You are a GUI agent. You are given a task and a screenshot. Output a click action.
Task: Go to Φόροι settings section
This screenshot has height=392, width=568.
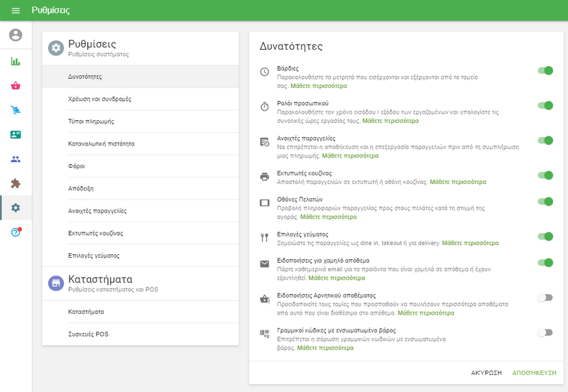[75, 166]
